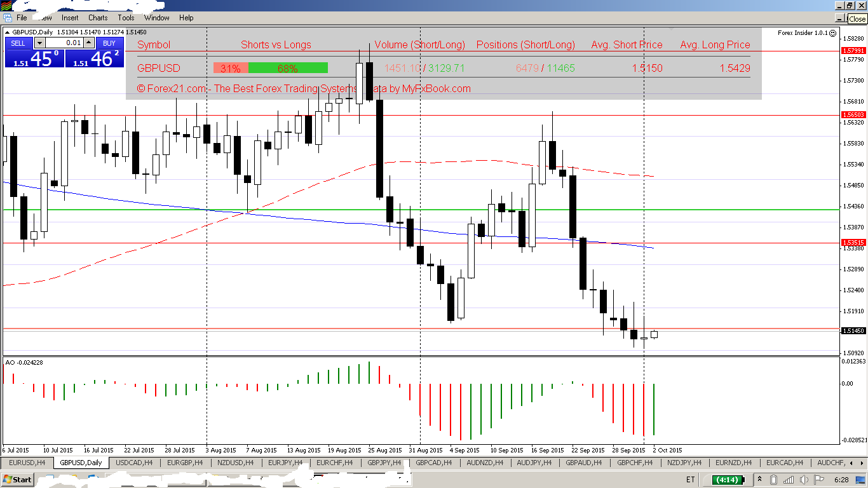868x488 pixels.
Task: Open the Window menu
Action: [156, 18]
